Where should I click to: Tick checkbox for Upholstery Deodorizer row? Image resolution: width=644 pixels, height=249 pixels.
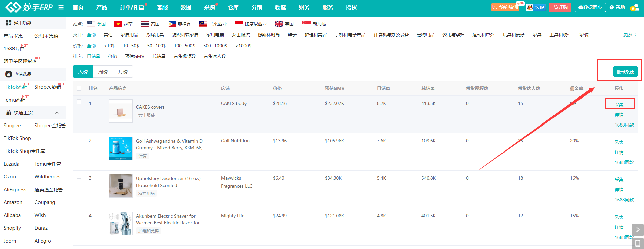tap(79, 176)
